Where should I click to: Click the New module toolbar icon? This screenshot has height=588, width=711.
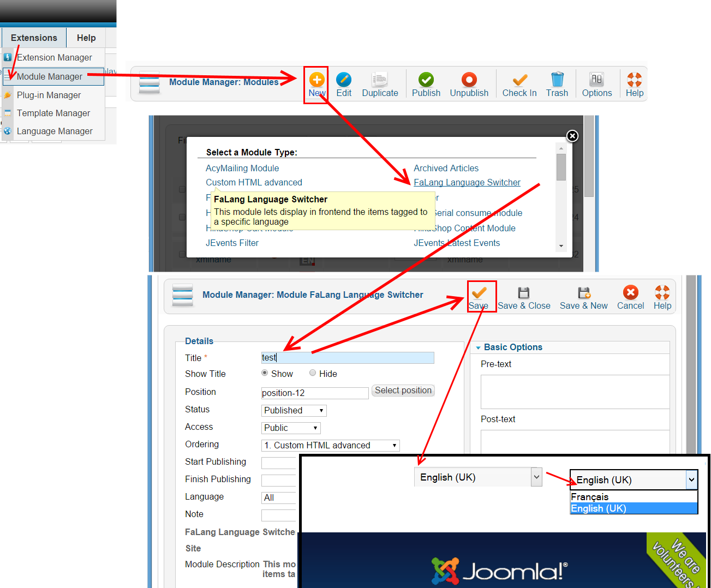click(317, 80)
